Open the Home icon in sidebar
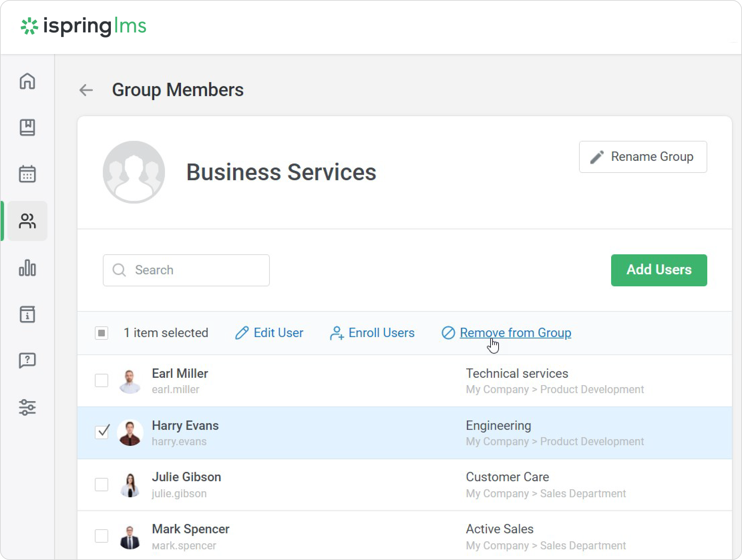Viewport: 742px width, 560px height. coord(27,81)
